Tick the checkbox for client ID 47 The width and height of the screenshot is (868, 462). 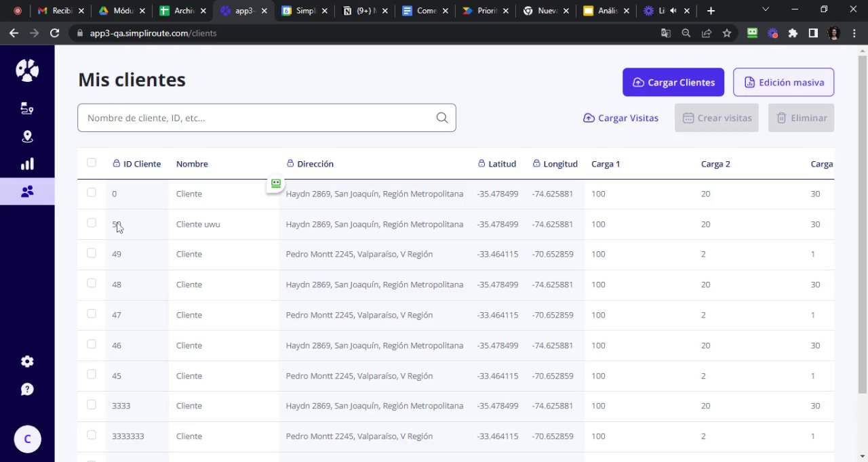click(x=92, y=314)
